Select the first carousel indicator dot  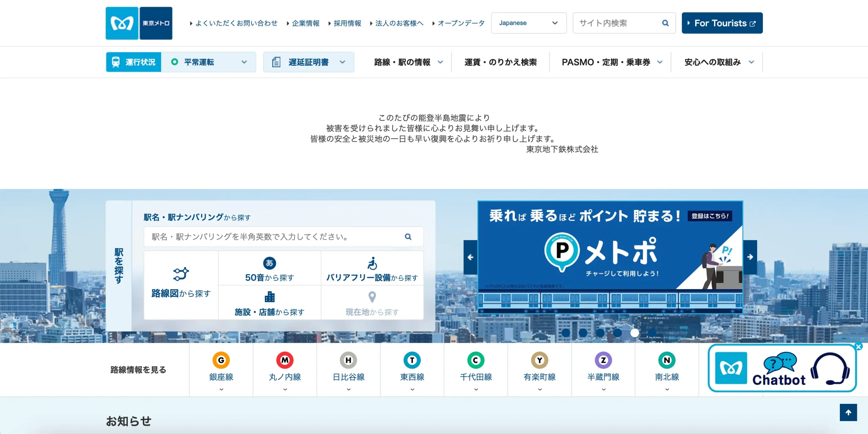566,333
